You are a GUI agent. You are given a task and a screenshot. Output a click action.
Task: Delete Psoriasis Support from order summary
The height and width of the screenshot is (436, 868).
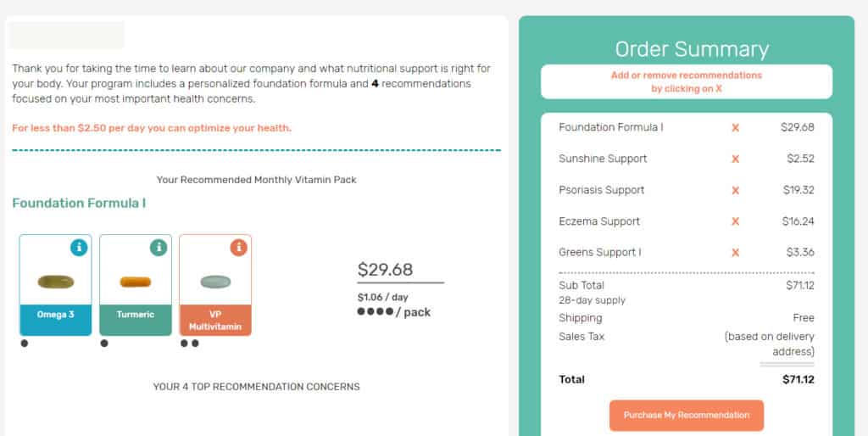click(x=735, y=191)
